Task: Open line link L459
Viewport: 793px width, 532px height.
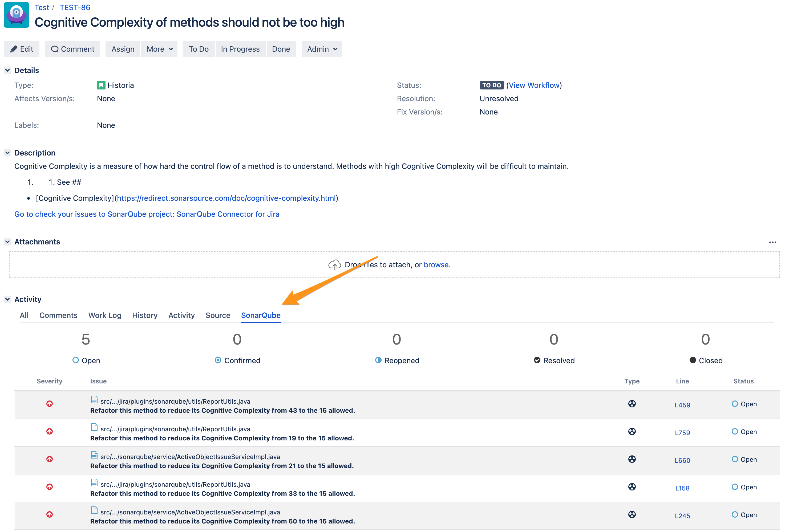Action: (x=682, y=405)
